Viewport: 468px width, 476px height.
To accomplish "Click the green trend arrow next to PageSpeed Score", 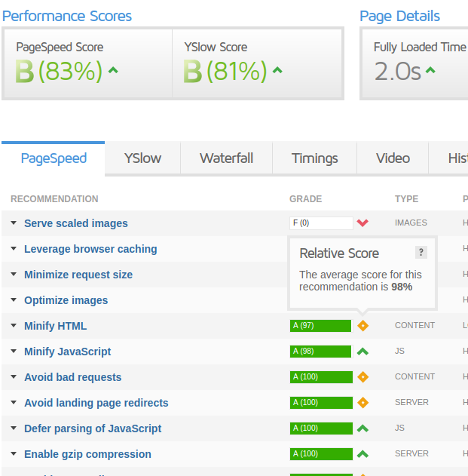I will (113, 70).
